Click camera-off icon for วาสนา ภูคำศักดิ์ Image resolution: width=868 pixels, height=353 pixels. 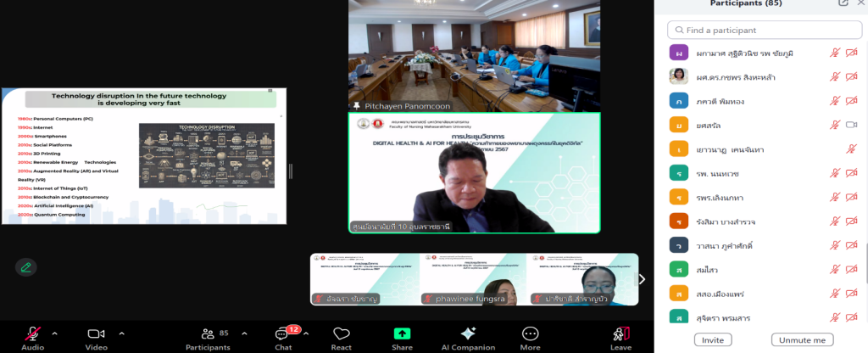[x=851, y=245]
